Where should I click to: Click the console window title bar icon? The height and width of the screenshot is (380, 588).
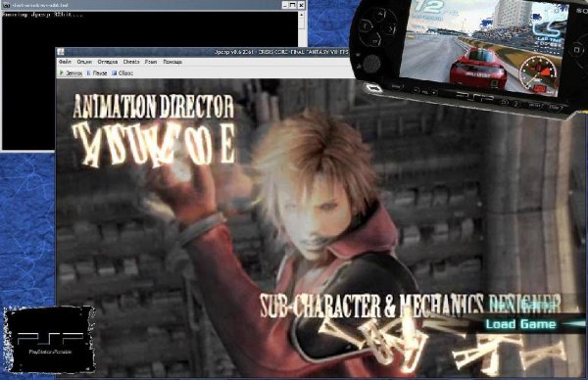pos(6,5)
